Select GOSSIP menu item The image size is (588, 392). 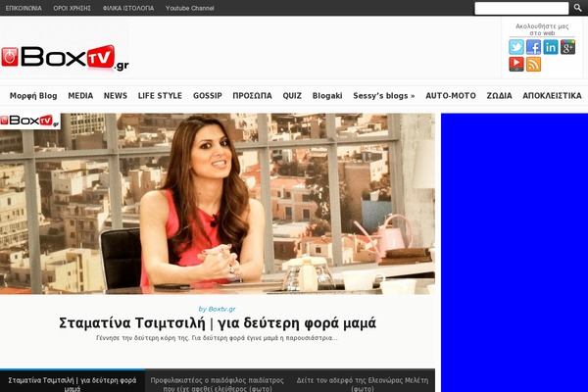coord(208,96)
